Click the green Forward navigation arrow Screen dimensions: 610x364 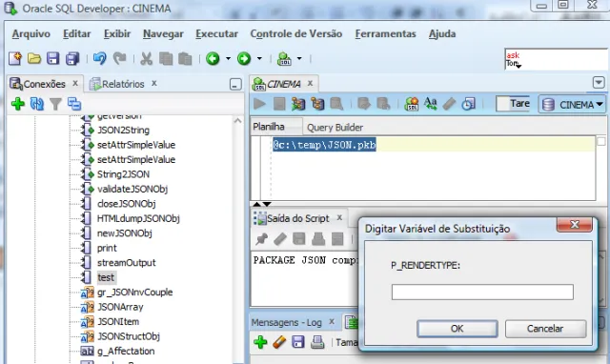(x=244, y=59)
